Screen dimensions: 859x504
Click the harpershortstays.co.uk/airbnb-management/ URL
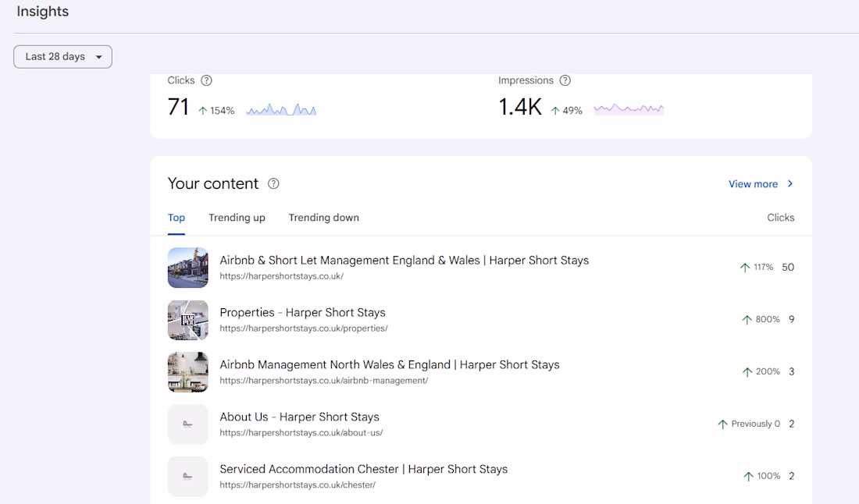coord(324,380)
